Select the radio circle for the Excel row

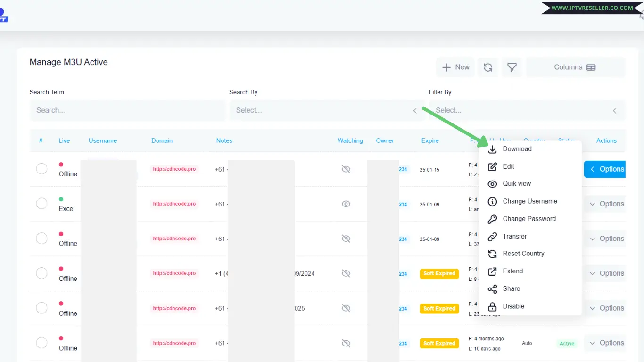pyautogui.click(x=41, y=204)
